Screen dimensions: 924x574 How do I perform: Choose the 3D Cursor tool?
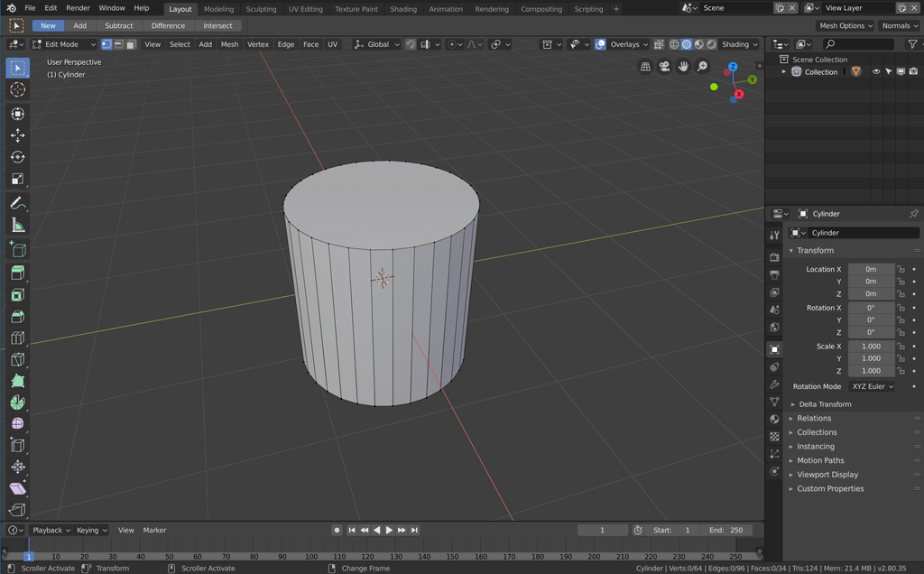click(17, 89)
